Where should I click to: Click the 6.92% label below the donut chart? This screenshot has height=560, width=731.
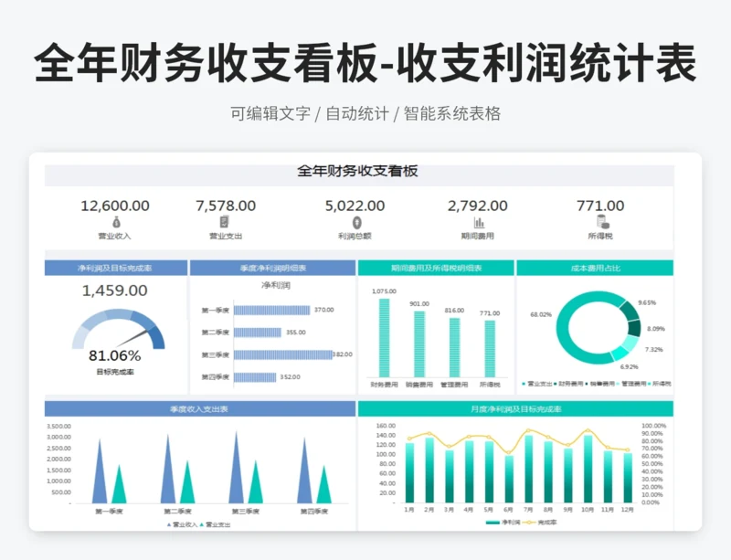pos(629,367)
